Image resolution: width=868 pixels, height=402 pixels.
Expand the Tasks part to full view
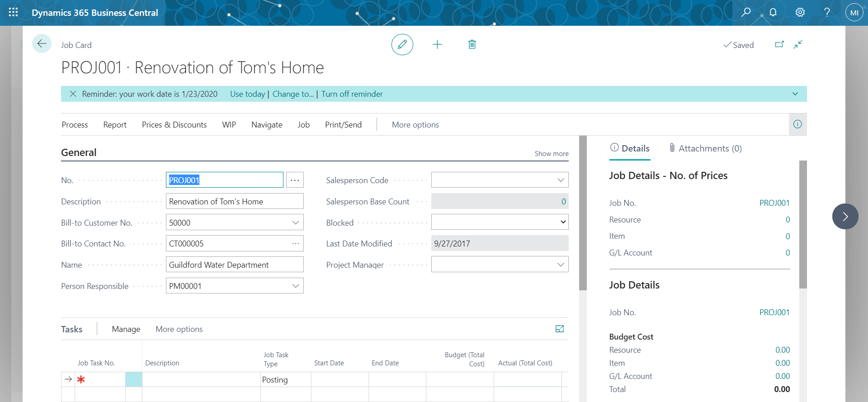pos(560,329)
